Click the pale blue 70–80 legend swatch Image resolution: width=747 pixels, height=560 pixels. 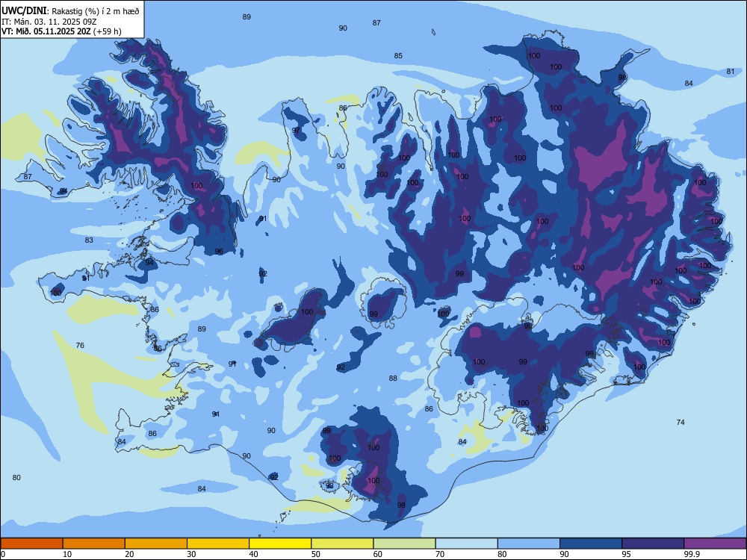466,544
